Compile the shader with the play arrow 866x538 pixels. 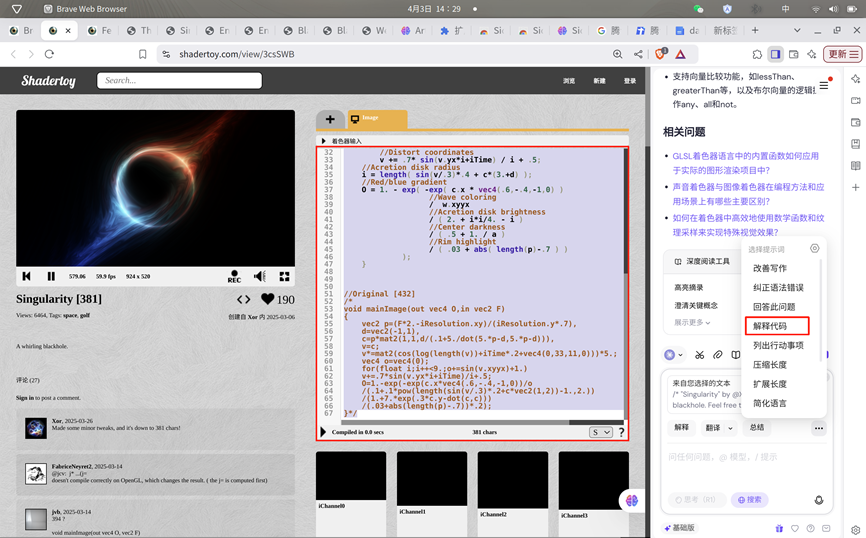(x=323, y=432)
